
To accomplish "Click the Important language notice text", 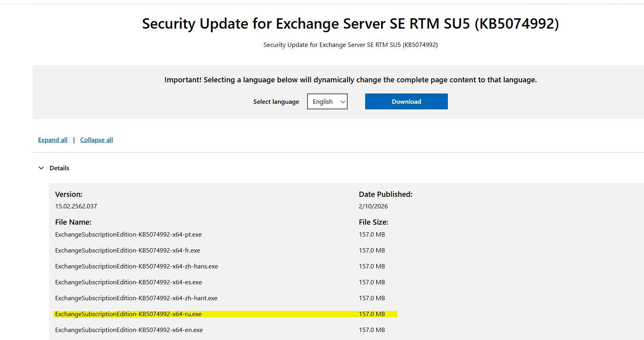I will pyautogui.click(x=350, y=80).
